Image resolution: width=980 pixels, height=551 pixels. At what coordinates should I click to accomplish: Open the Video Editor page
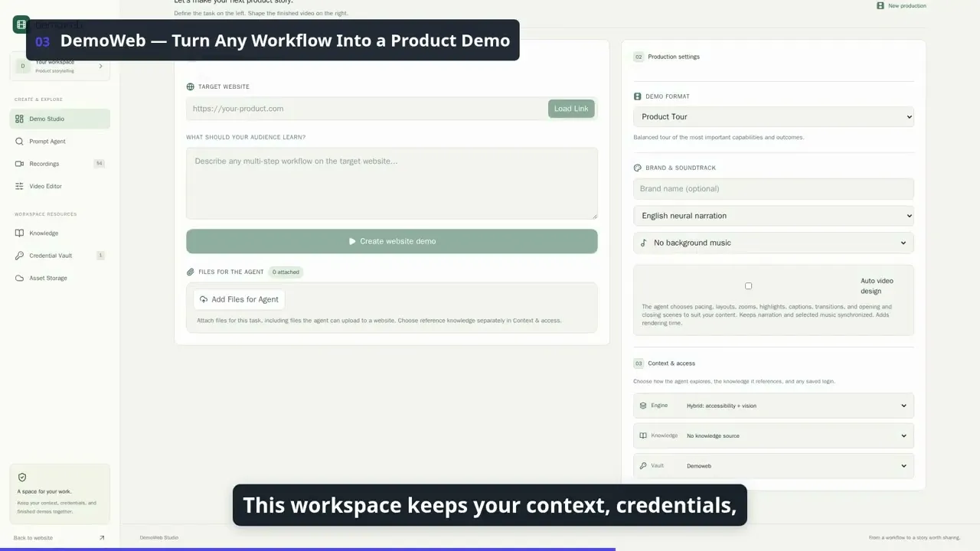[x=60, y=186]
